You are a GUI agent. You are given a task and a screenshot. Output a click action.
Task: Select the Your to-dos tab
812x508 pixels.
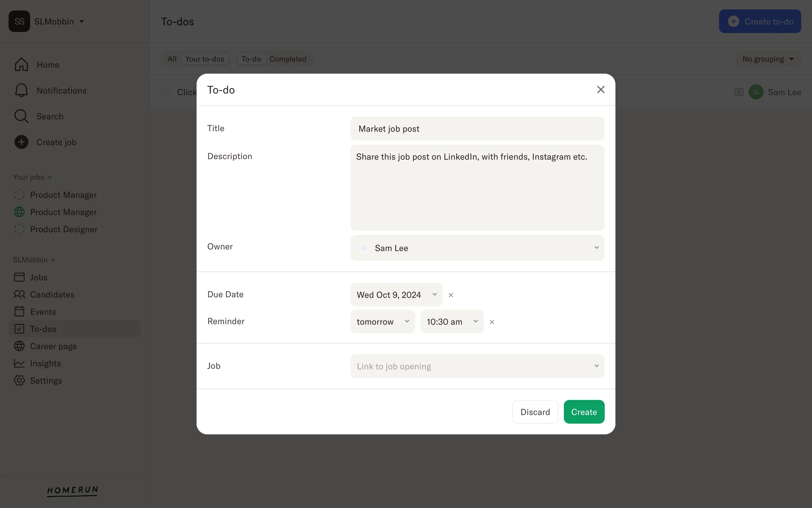point(205,59)
